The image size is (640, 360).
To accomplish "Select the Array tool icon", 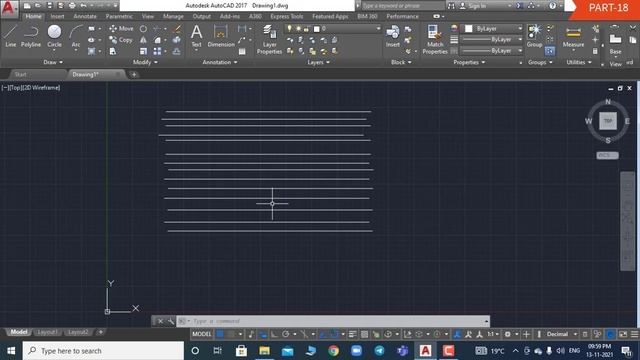I will click(x=158, y=51).
